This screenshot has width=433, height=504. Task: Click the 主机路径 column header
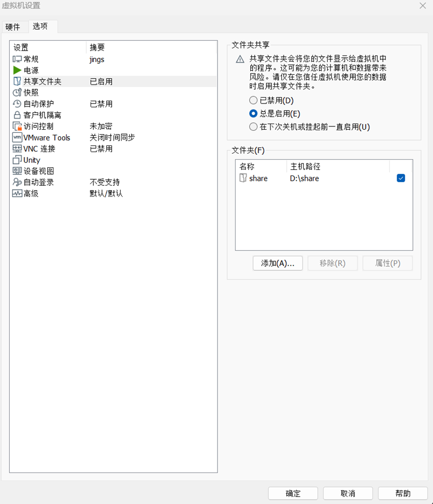tap(305, 167)
